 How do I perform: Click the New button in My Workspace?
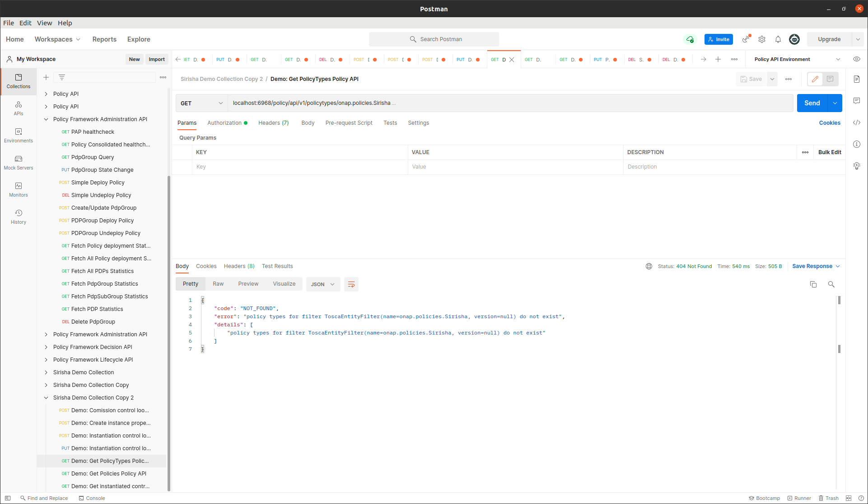click(x=134, y=59)
